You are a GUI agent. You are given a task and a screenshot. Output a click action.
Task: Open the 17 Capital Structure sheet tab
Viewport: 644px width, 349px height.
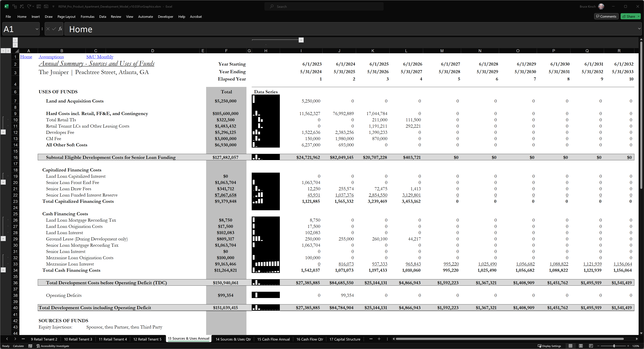click(x=345, y=339)
